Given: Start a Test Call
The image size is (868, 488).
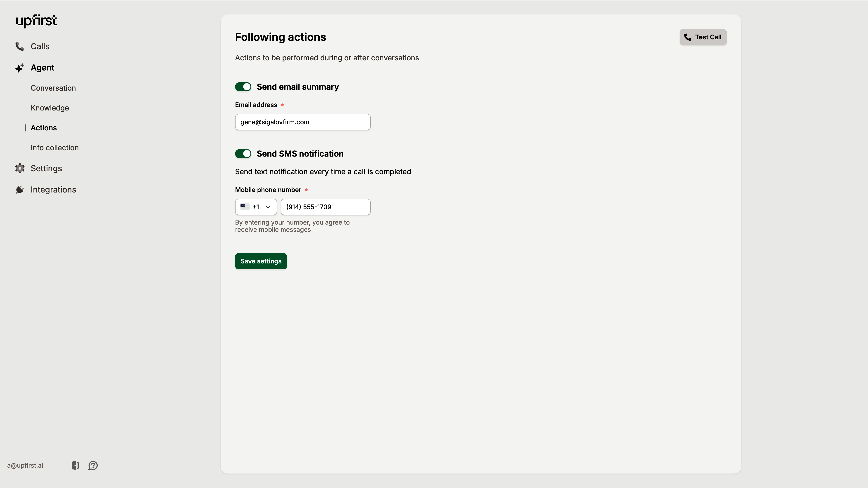Looking at the screenshot, I should 703,37.
